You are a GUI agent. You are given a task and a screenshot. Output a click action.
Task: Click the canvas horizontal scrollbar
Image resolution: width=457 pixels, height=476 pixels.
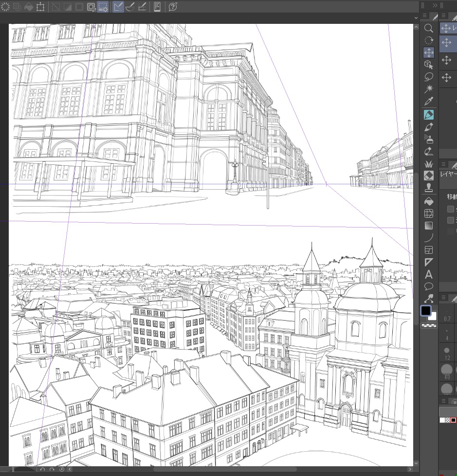click(225, 469)
